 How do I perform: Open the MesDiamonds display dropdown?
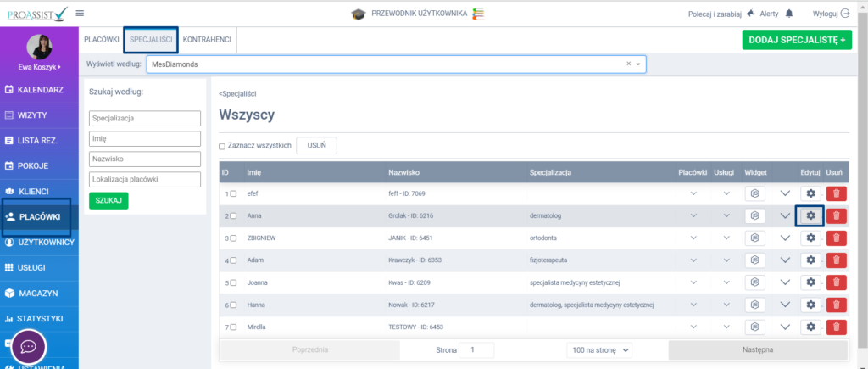click(639, 64)
